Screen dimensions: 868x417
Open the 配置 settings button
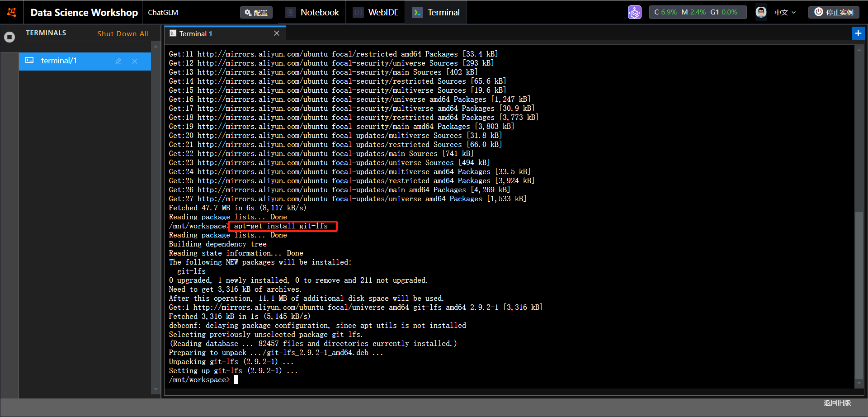(256, 13)
